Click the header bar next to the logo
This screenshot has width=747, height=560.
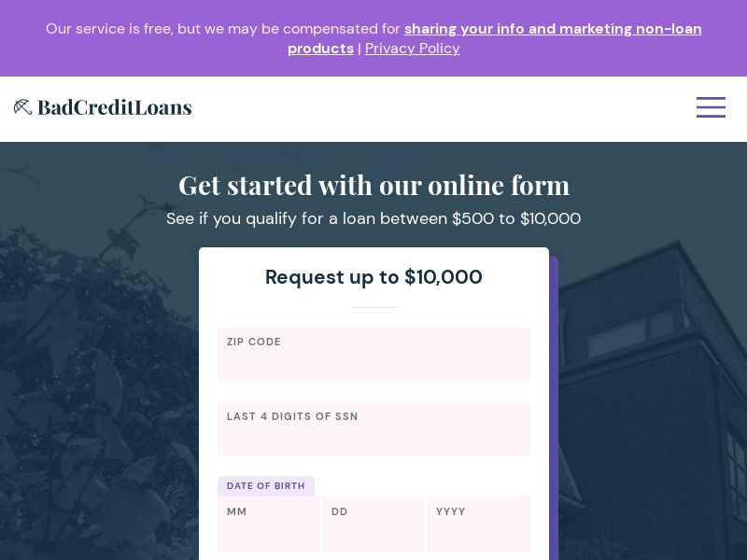tap(420, 107)
